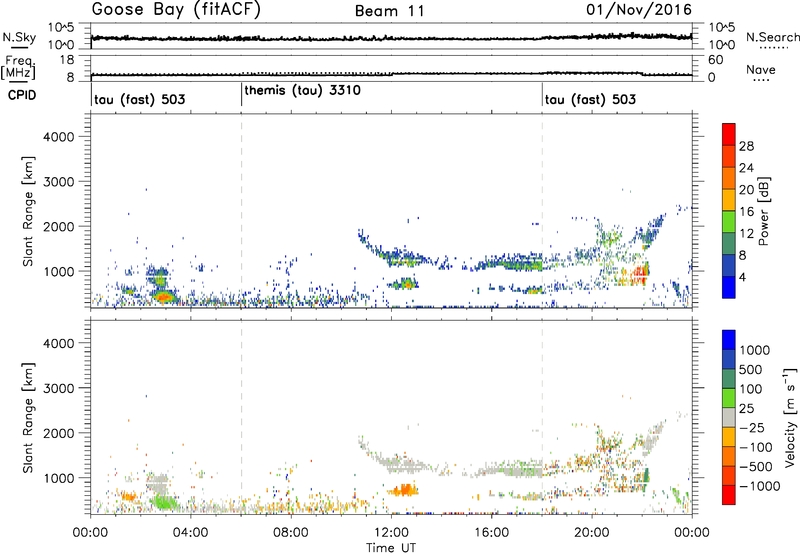
Task: Click the 'N.Search' legend label
Action: (x=772, y=37)
